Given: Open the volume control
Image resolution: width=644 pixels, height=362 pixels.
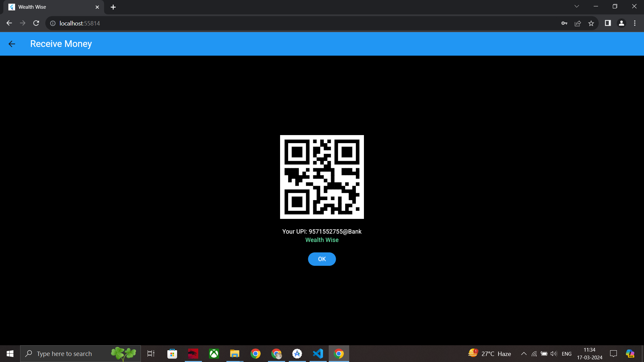Looking at the screenshot, I should coord(554,354).
